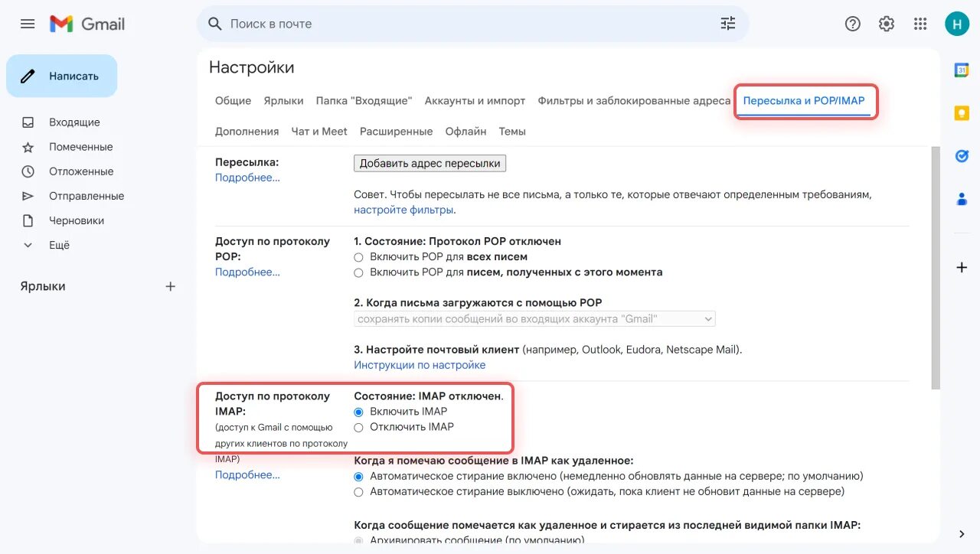This screenshot has width=980, height=554.
Task: Collapse side panel with bottom chevron
Action: (962, 534)
